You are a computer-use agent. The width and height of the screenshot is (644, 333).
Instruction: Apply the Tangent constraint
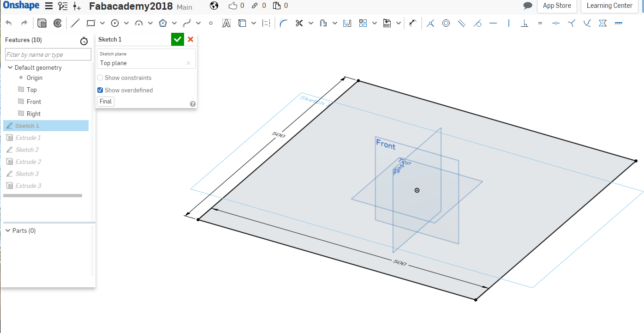pyautogui.click(x=477, y=23)
